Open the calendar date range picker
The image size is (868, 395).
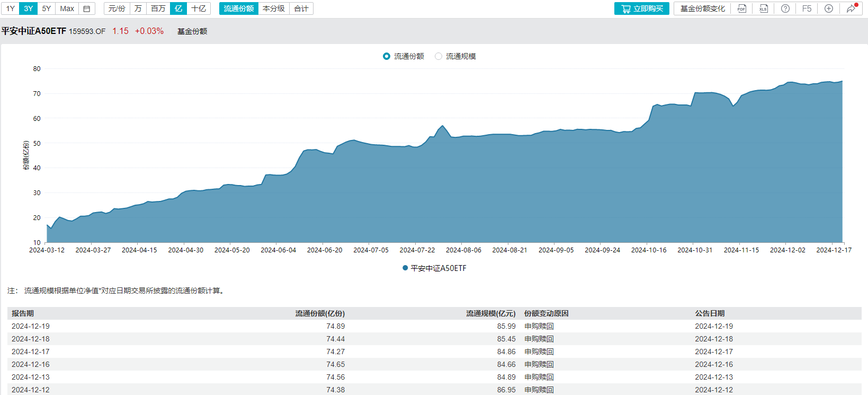[87, 8]
